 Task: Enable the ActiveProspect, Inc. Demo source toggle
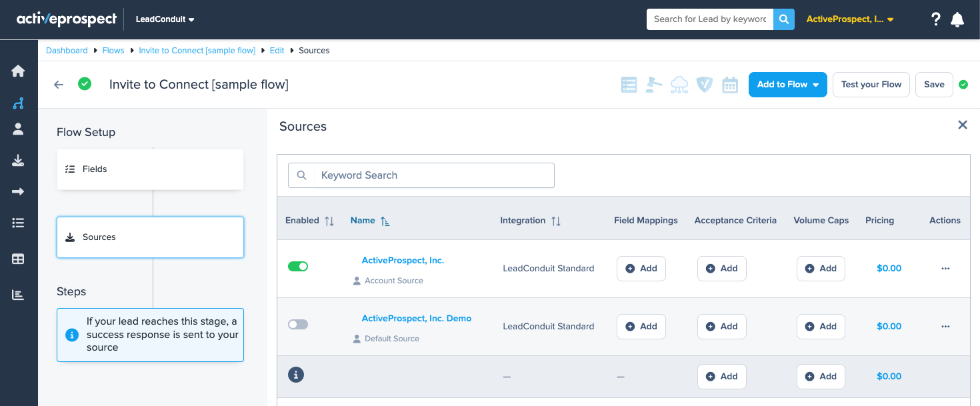pos(298,325)
